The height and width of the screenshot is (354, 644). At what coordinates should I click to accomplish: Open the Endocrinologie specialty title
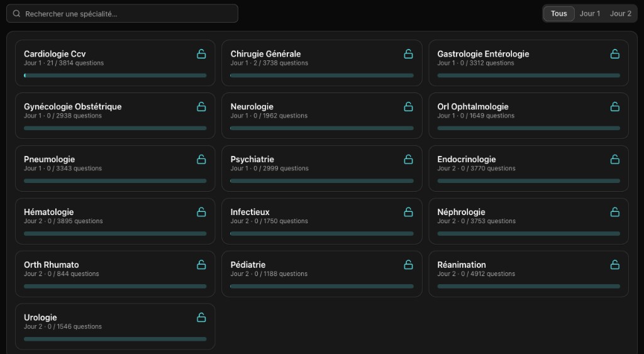coord(467,159)
